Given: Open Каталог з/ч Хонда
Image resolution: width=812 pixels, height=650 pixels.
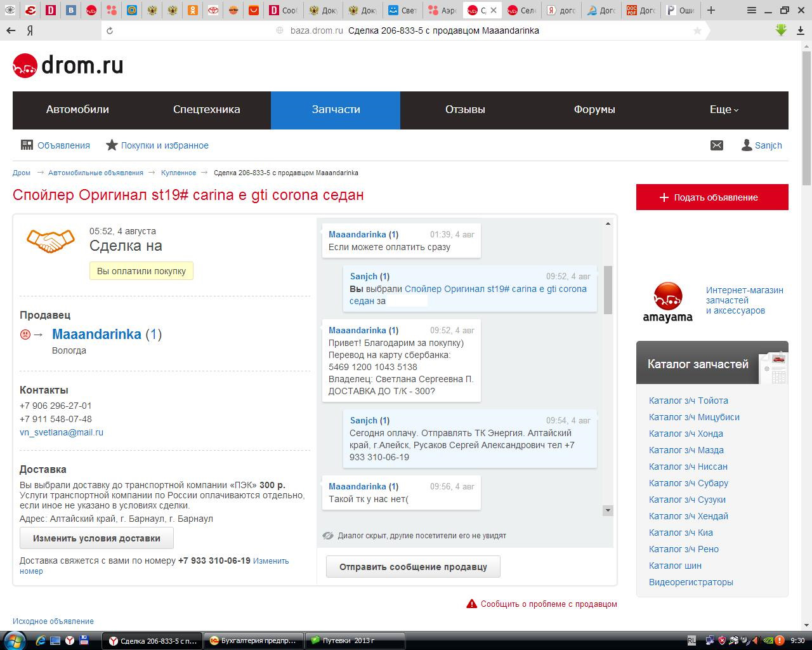Looking at the screenshot, I should [686, 434].
